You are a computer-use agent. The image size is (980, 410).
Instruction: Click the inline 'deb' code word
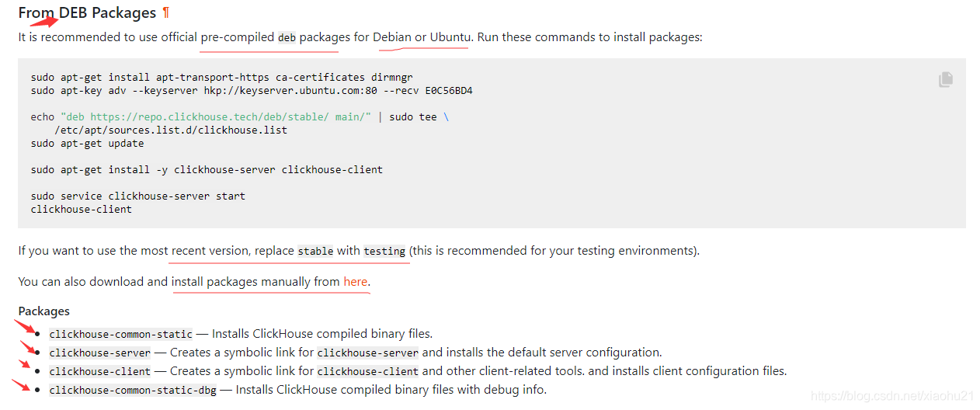point(287,37)
